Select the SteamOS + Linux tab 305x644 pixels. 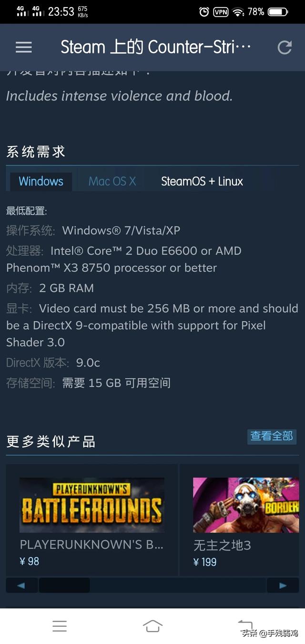[x=202, y=181]
